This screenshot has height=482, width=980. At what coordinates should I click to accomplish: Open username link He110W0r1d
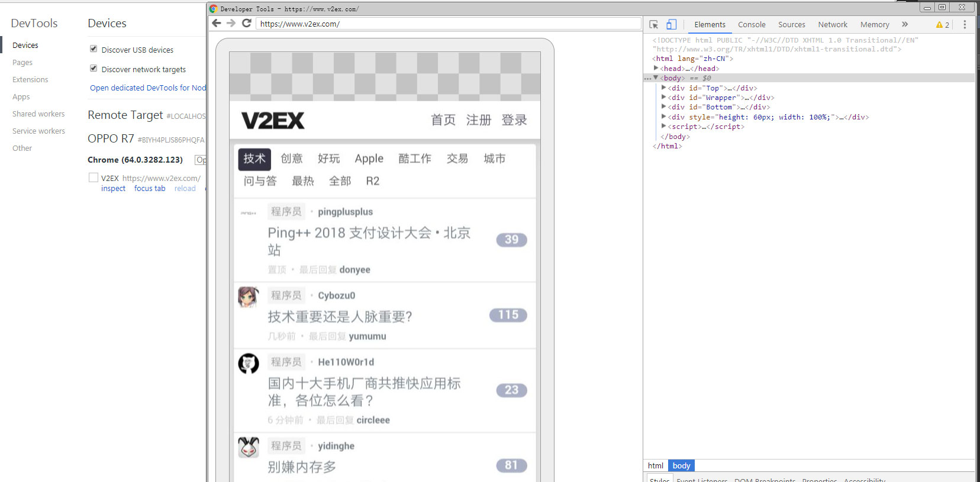click(x=346, y=362)
